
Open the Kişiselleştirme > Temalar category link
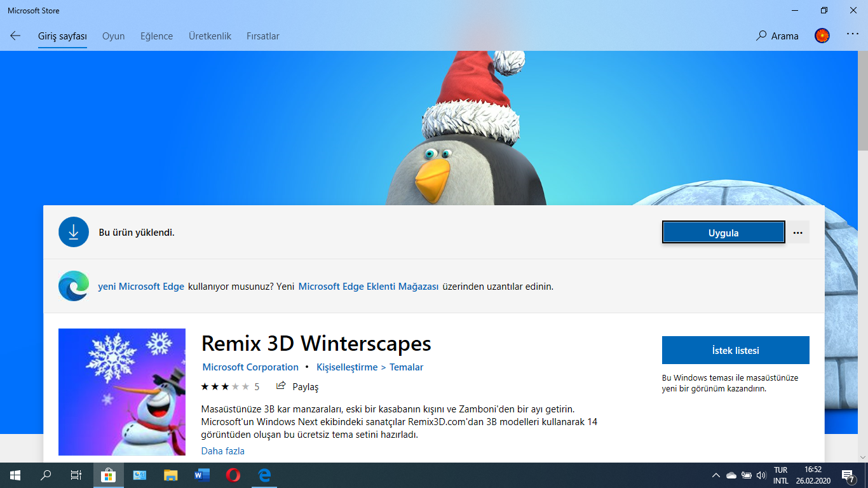(x=370, y=367)
